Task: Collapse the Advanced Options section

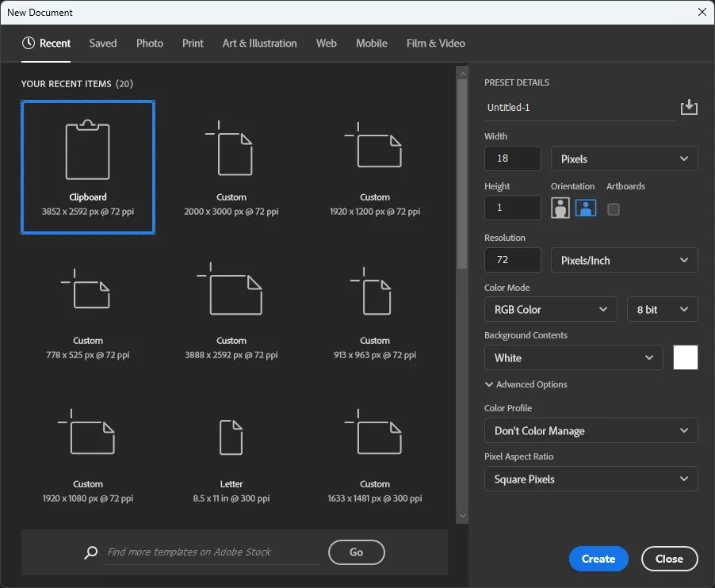Action: coord(526,384)
